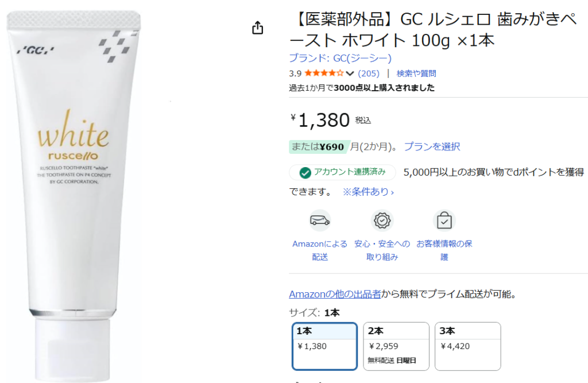Click the share icon above the product image
Viewport: 588px width, 383px height.
click(x=258, y=28)
